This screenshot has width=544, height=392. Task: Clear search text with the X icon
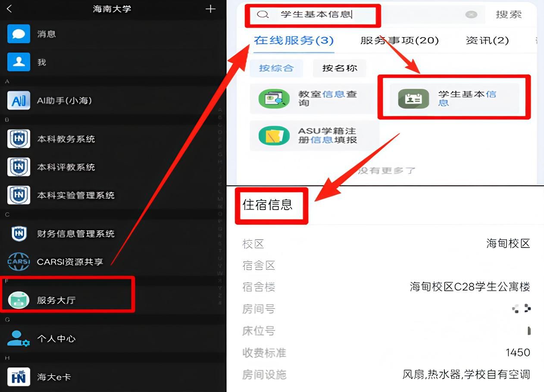pos(471,15)
